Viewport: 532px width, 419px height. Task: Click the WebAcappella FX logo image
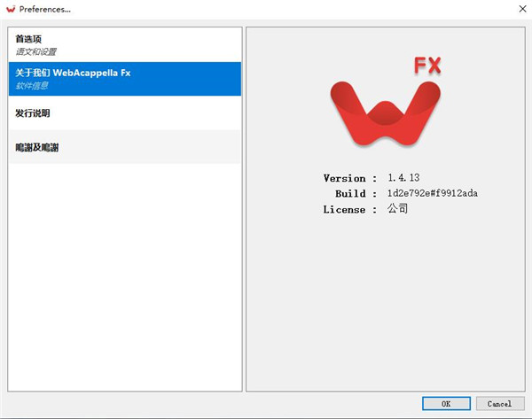(386, 102)
